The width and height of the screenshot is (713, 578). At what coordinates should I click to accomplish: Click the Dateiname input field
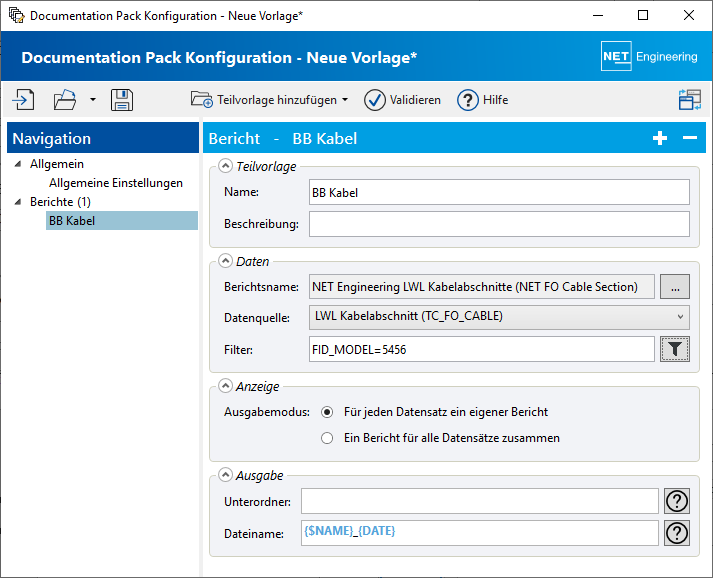click(x=480, y=533)
